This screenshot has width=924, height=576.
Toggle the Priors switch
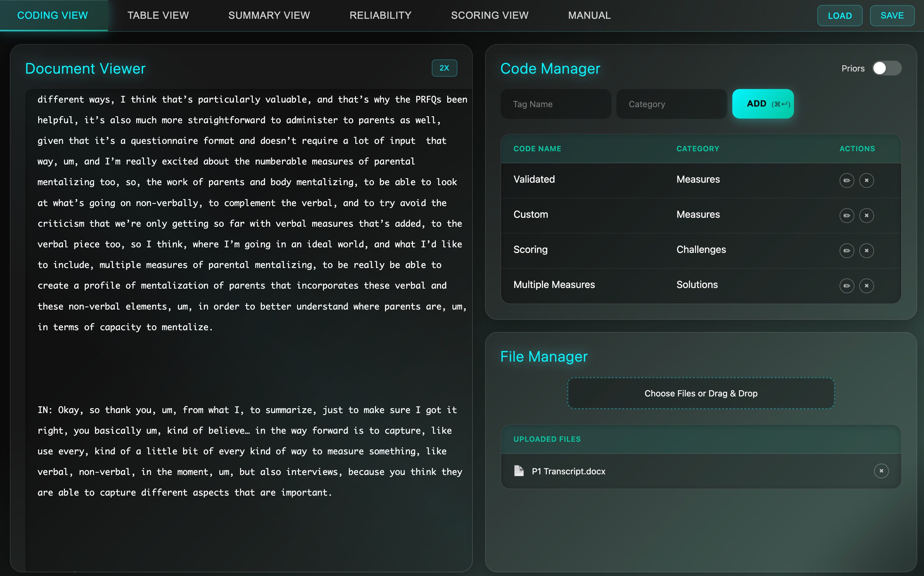pyautogui.click(x=887, y=69)
